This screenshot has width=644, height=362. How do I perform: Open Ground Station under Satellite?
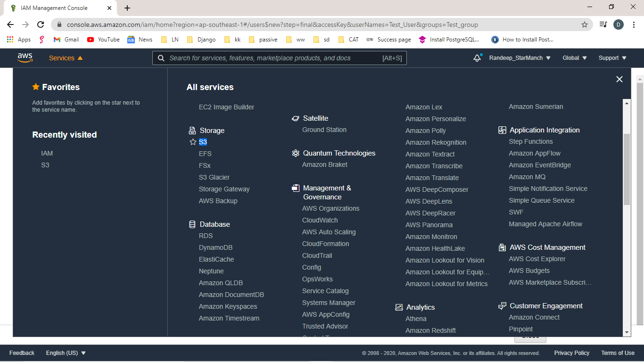coord(324,130)
